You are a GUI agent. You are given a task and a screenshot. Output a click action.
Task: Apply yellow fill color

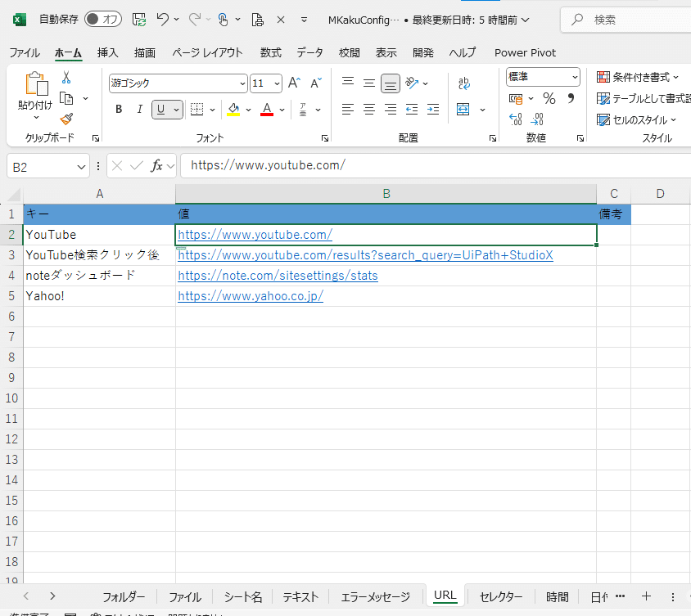pyautogui.click(x=233, y=109)
